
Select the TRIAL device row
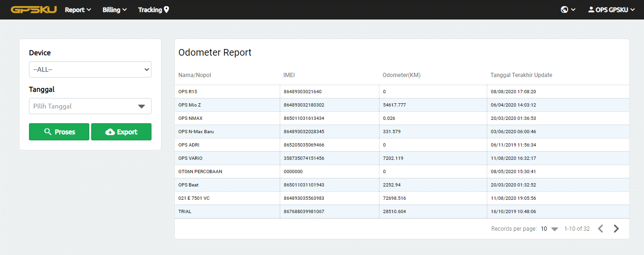tap(185, 212)
